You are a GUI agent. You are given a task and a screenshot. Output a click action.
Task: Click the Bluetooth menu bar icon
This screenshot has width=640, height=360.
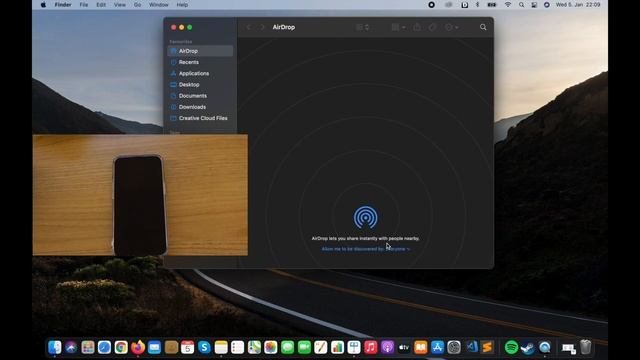(477, 5)
